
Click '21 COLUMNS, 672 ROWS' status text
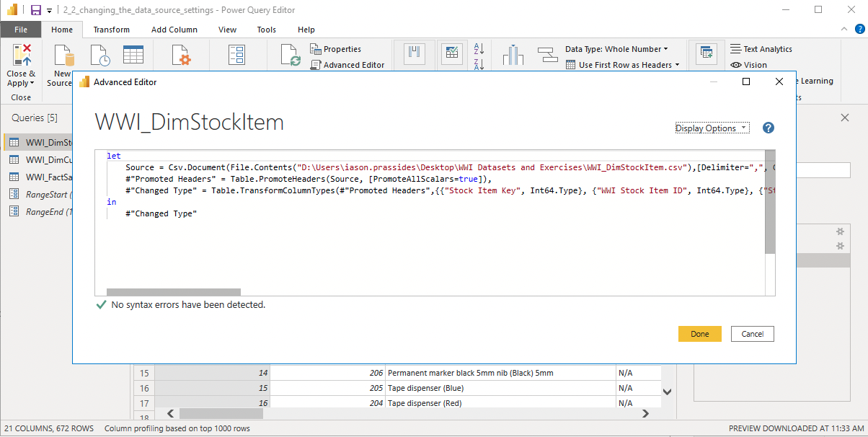(49, 428)
